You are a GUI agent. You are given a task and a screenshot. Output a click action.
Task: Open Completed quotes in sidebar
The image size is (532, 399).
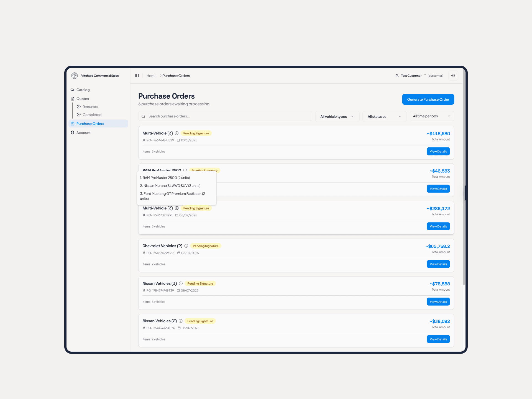coord(92,115)
